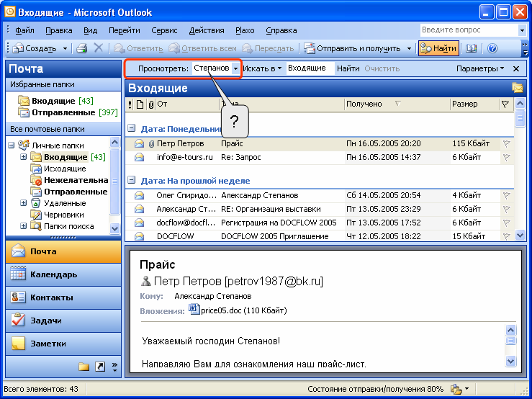The width and height of the screenshot is (532, 399).
Task: Click the Help question mark icon
Action: (x=492, y=48)
